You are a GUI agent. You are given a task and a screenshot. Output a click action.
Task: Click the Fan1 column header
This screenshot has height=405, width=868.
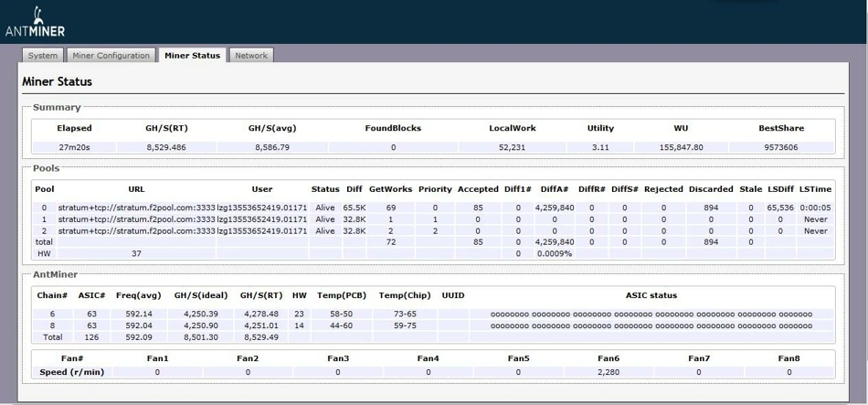(x=157, y=358)
